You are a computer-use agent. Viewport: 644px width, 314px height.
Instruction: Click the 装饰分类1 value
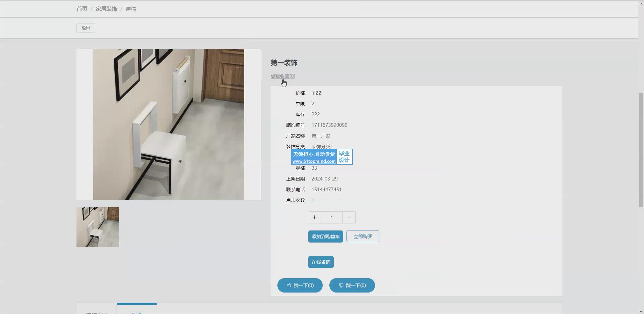tap(322, 147)
